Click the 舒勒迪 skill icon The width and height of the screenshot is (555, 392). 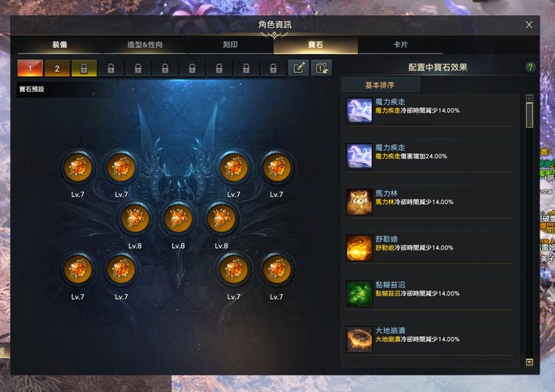360,248
